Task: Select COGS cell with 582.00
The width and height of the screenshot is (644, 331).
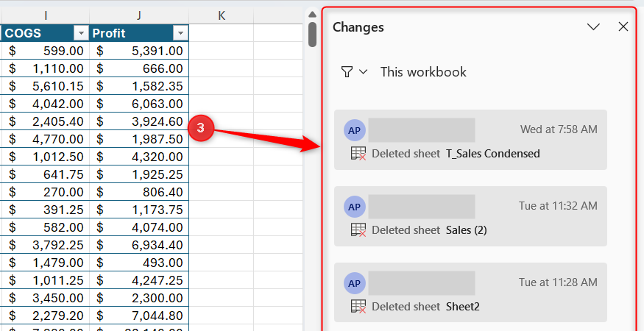Action: point(45,227)
